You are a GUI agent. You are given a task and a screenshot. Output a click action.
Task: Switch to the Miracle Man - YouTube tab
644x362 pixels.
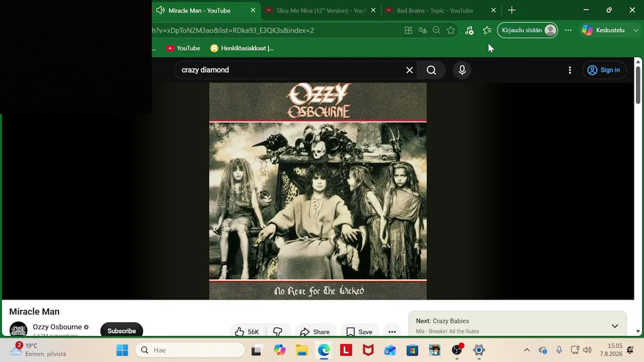199,11
